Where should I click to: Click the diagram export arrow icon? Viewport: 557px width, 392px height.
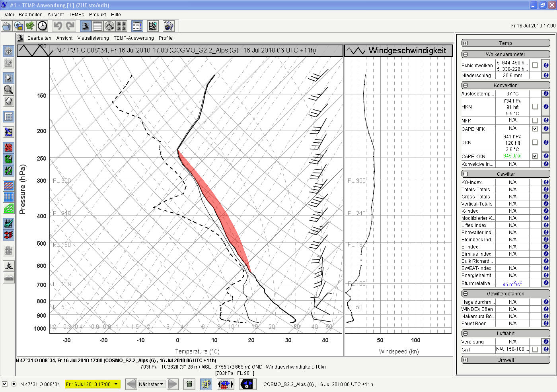pos(153,26)
